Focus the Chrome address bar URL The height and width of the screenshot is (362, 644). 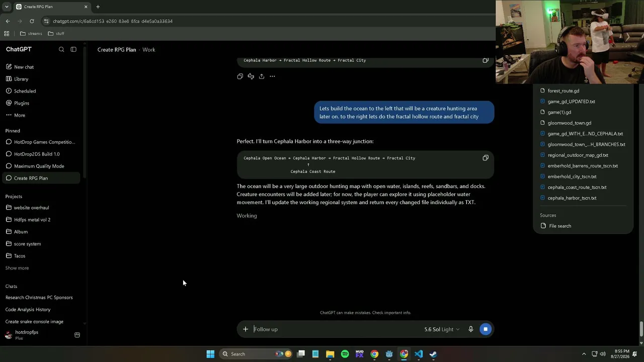pos(113,21)
